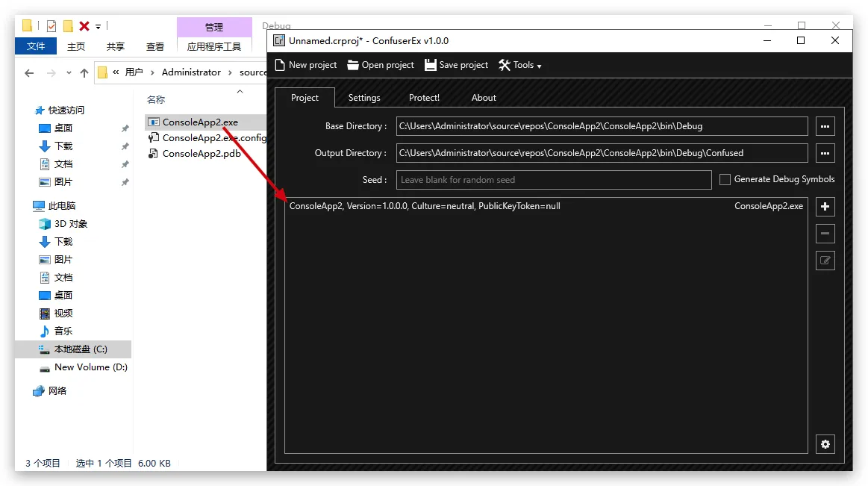This screenshot has width=868, height=486.
Task: Open advanced settings gear icon
Action: (825, 444)
